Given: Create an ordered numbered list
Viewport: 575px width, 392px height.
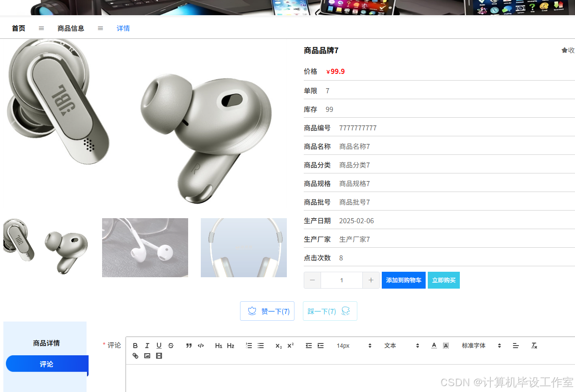Looking at the screenshot, I should (x=249, y=346).
